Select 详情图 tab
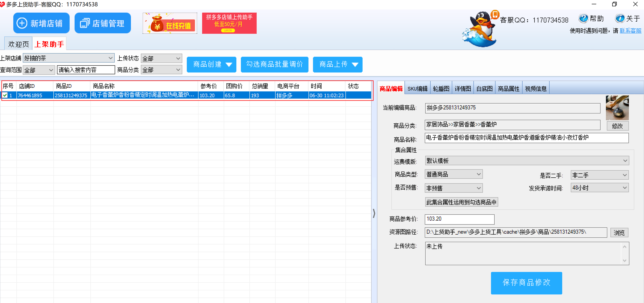The width and height of the screenshot is (644, 303). [463, 88]
